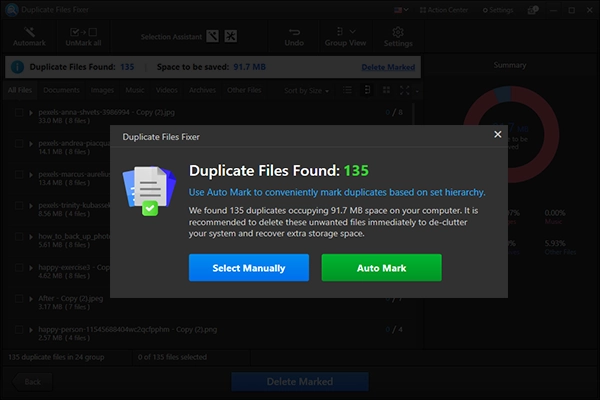
Task: Check the how_to_back_up_photo group checkbox
Action: pyautogui.click(x=18, y=237)
